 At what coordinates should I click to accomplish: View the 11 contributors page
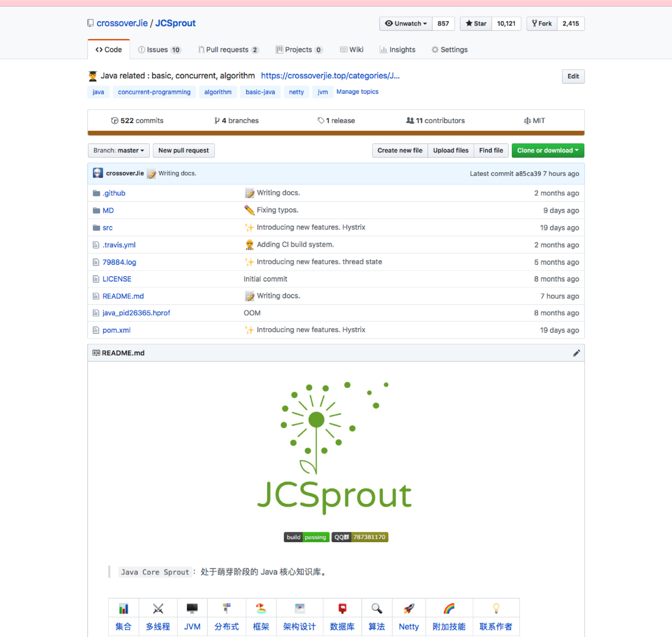pyautogui.click(x=435, y=120)
